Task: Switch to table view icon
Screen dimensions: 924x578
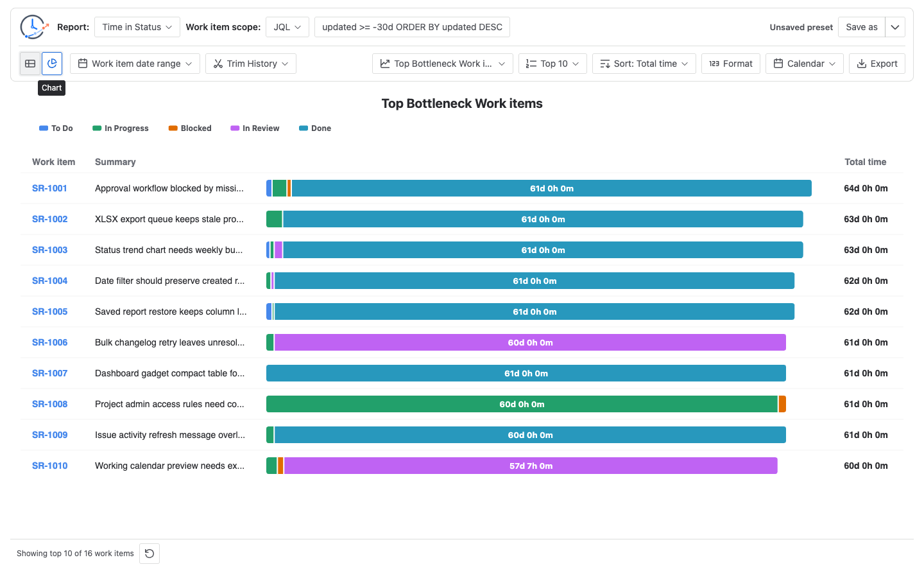Action: point(30,64)
